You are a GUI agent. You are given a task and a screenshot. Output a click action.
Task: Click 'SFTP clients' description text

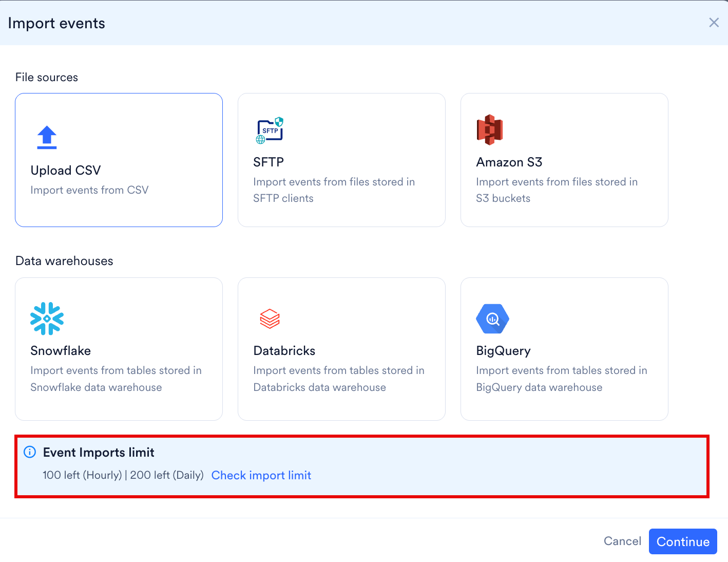pyautogui.click(x=283, y=198)
